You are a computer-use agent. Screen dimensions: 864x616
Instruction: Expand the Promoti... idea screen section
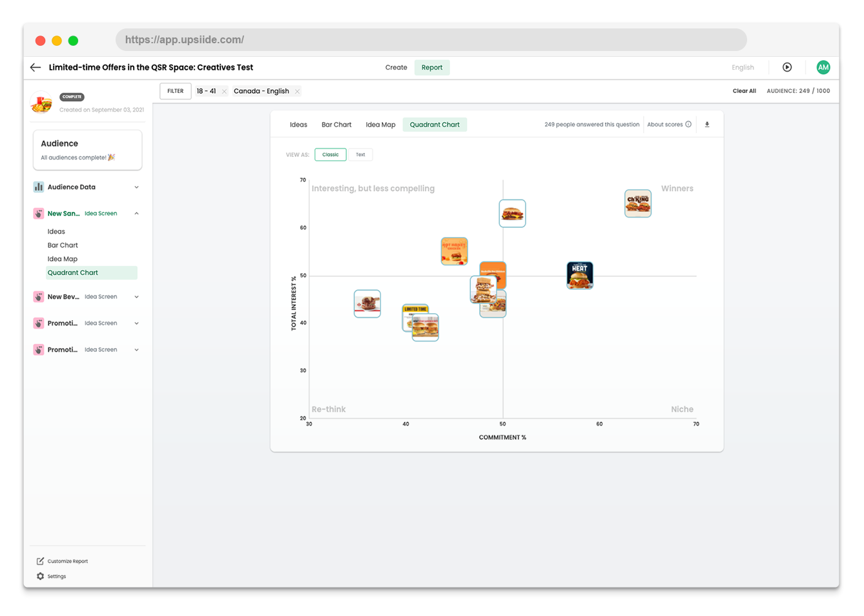pyautogui.click(x=136, y=323)
